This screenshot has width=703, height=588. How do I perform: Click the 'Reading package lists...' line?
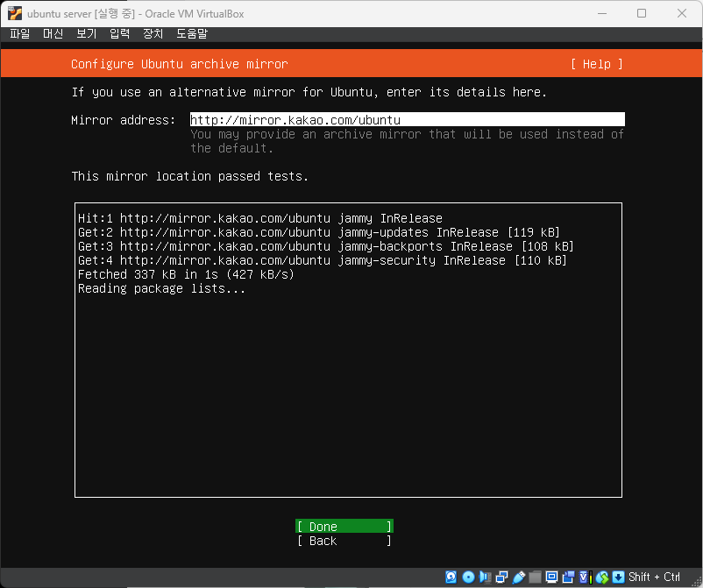162,288
